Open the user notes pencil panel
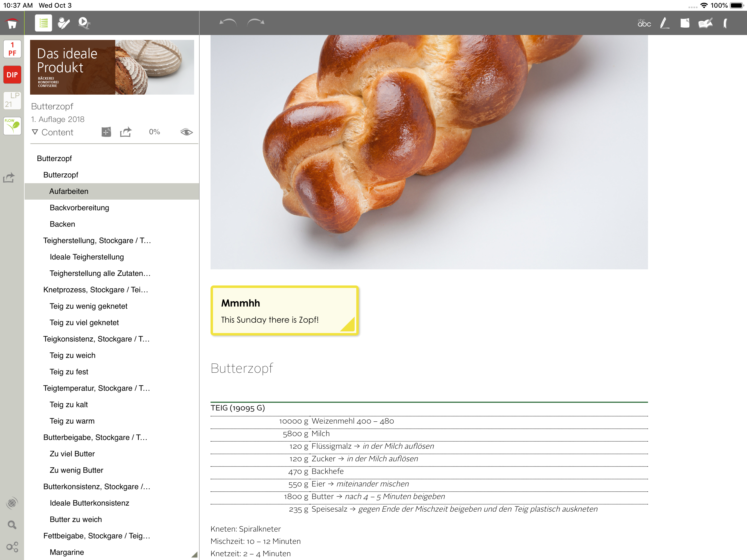Viewport: 747px width, 560px height. pyautogui.click(x=63, y=23)
